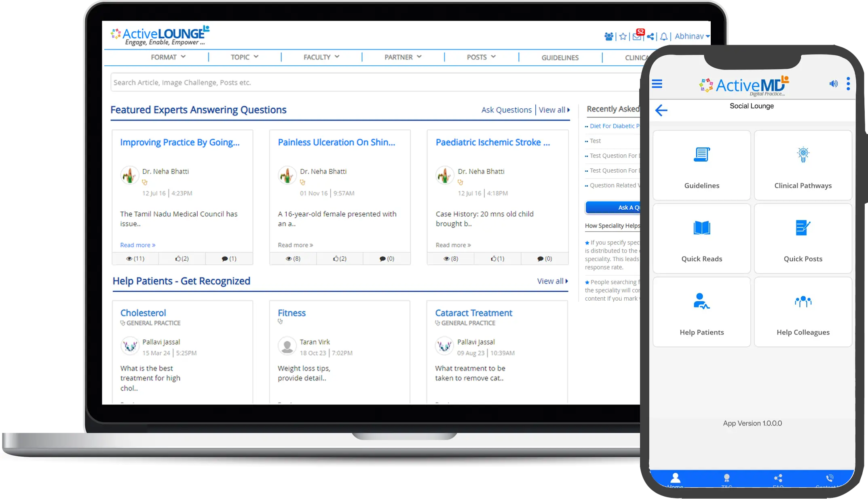Open the Guidelines tile icon
The image size is (868, 499).
tap(701, 154)
